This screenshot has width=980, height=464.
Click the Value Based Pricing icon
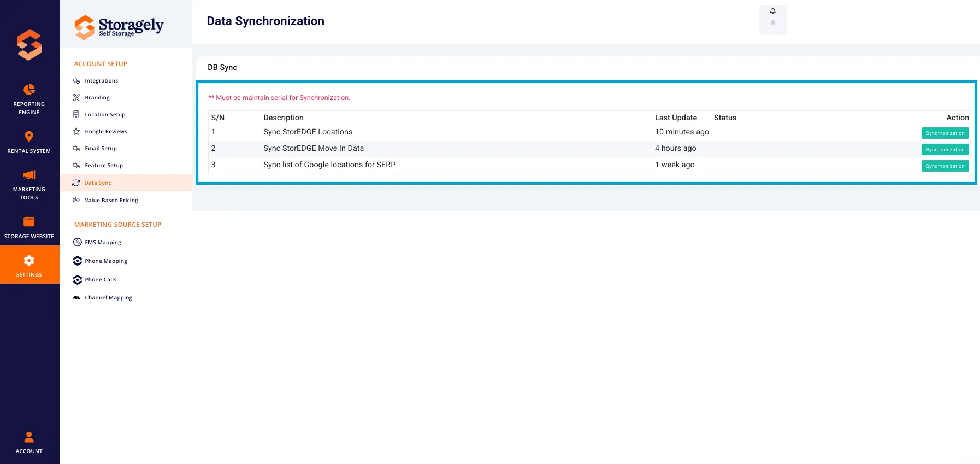point(76,200)
